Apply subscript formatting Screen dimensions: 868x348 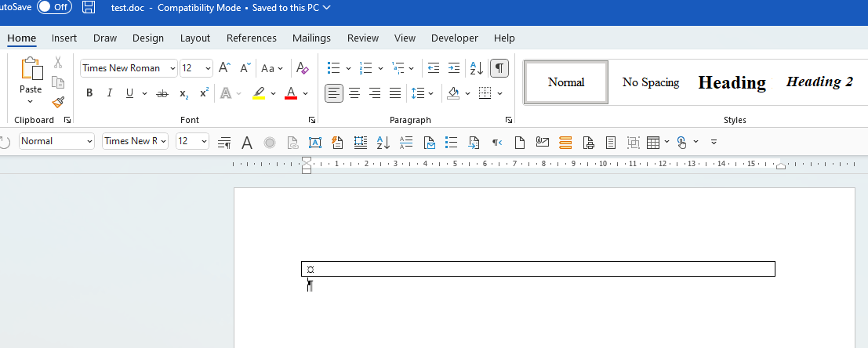183,93
